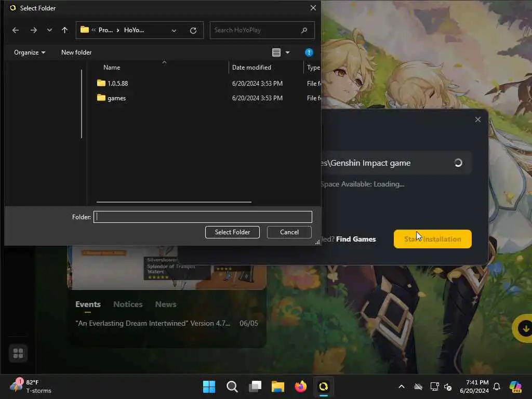Open network display tray icon
The height and width of the screenshot is (399, 532).
pos(435,387)
